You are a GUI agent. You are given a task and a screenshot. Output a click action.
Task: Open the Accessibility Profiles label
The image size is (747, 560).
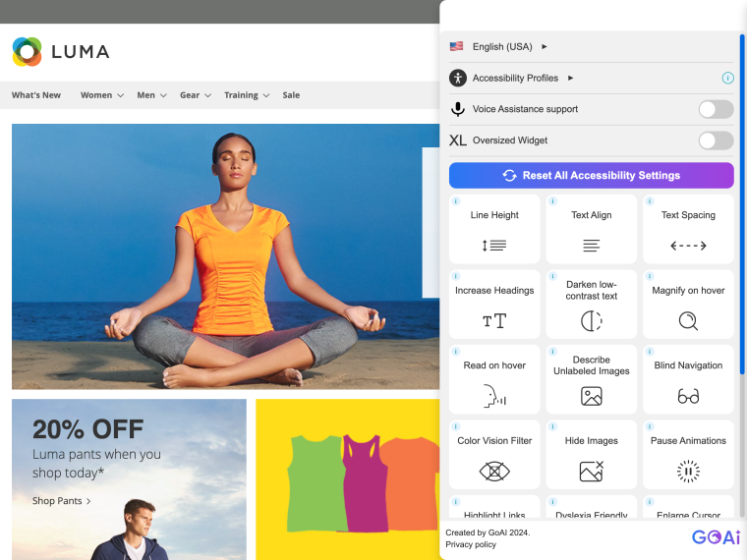515,78
